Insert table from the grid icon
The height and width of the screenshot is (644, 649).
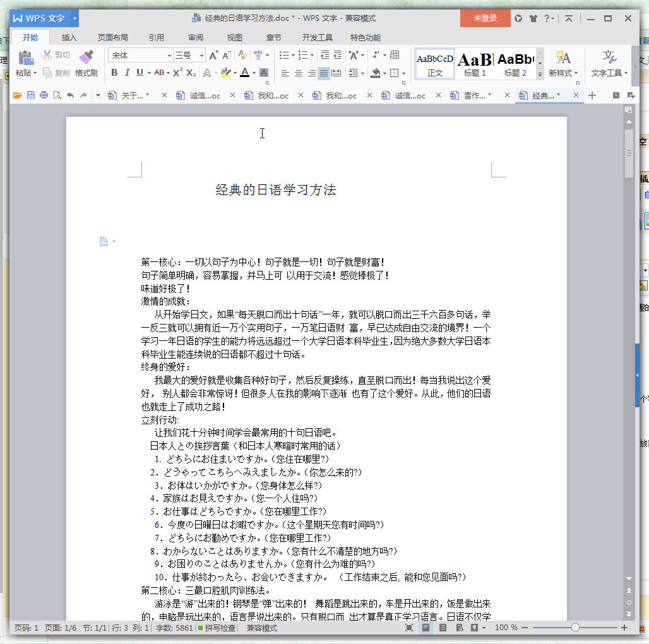(x=395, y=55)
